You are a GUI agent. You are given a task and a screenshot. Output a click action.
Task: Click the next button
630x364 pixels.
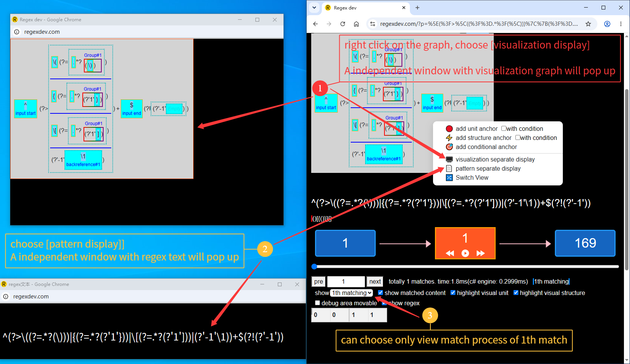click(375, 281)
